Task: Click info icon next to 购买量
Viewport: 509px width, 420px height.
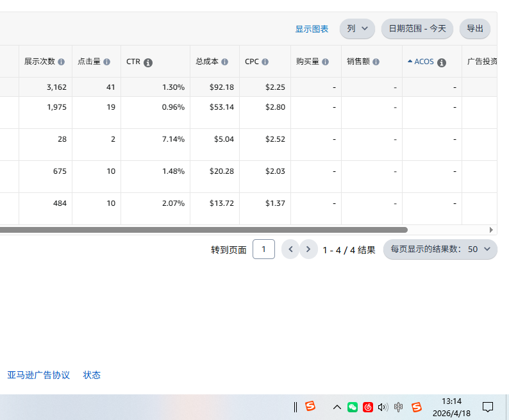Action: click(x=326, y=62)
